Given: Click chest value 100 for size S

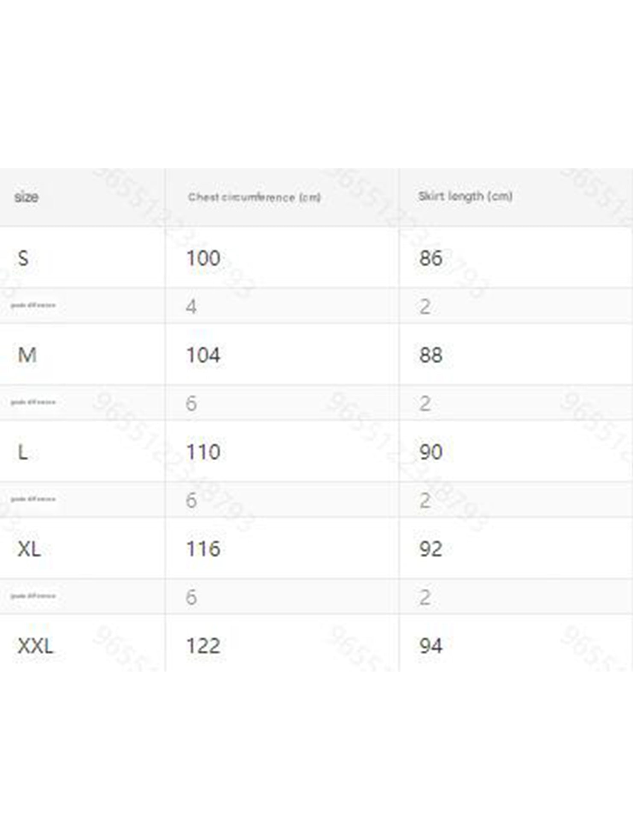Looking at the screenshot, I should pyautogui.click(x=203, y=258).
